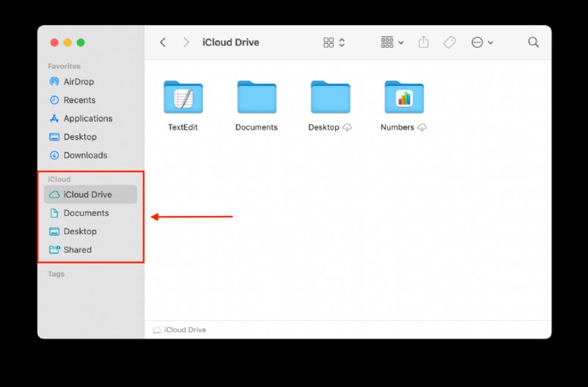Open the view mode up-down arrows

click(342, 43)
